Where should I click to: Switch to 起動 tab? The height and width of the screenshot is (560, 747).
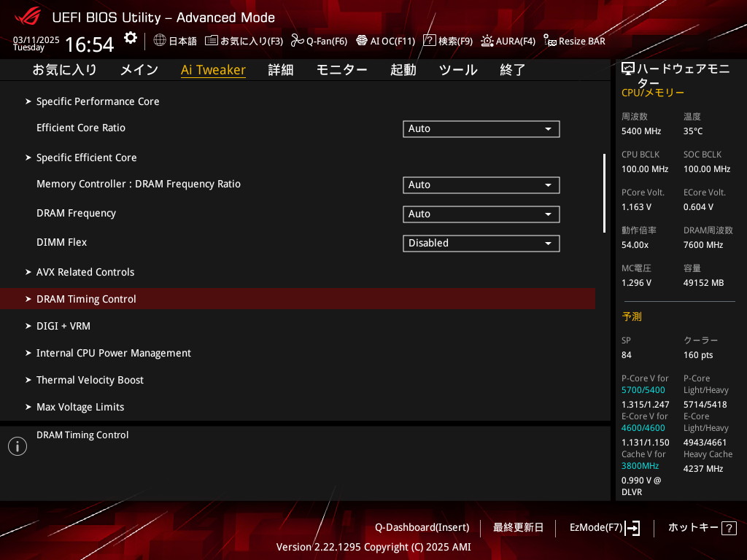[403, 69]
